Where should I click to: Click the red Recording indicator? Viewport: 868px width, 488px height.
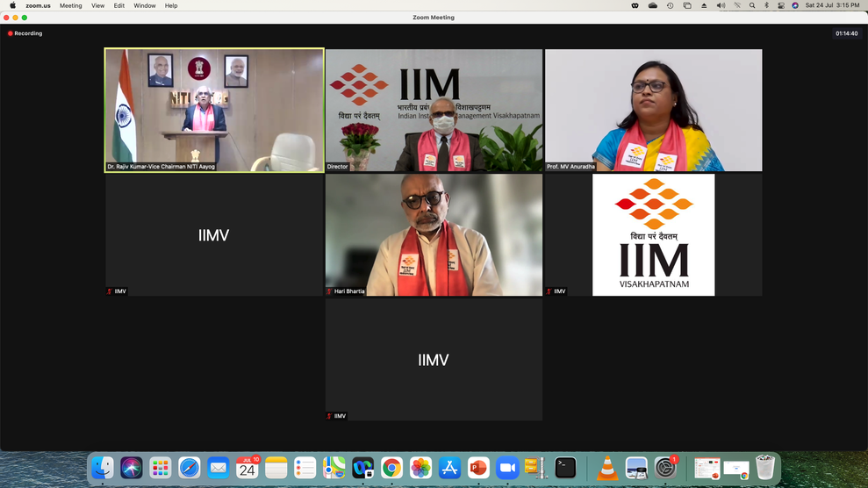pos(25,33)
